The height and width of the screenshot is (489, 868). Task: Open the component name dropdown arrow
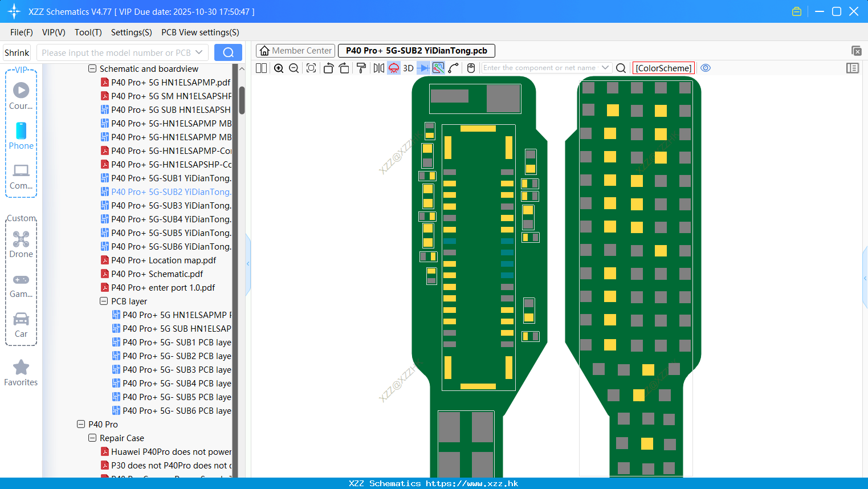[x=605, y=68]
